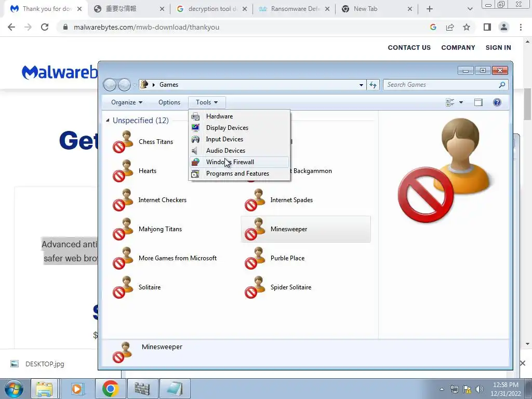Viewport: 532px width, 399px height.
Task: Select the Internet Spades icon
Action: click(255, 200)
